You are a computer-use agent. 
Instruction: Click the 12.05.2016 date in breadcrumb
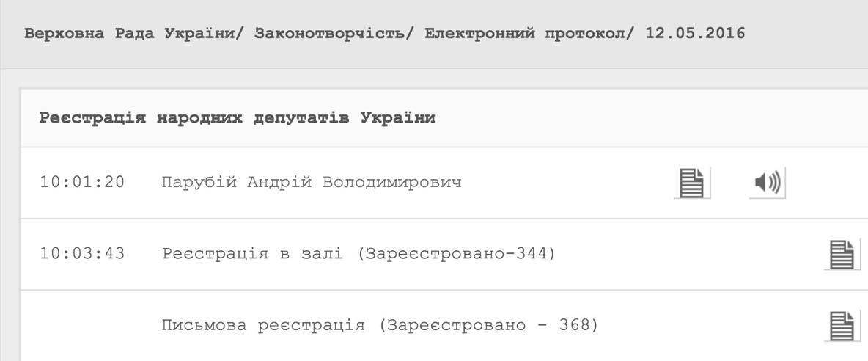point(695,34)
